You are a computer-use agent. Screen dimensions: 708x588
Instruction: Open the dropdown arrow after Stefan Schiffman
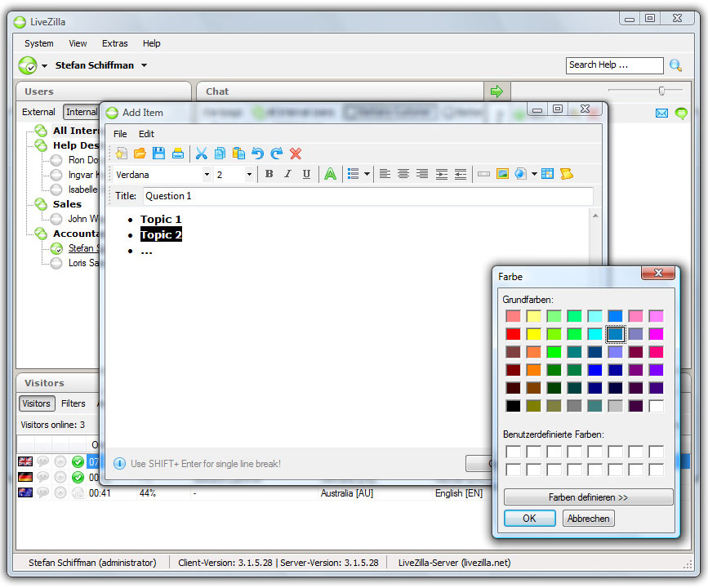tap(144, 65)
